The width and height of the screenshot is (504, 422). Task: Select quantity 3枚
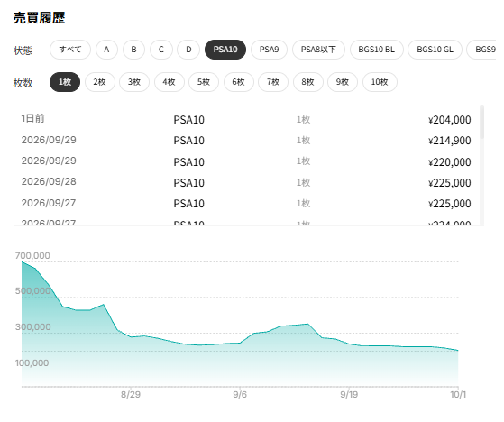134,82
